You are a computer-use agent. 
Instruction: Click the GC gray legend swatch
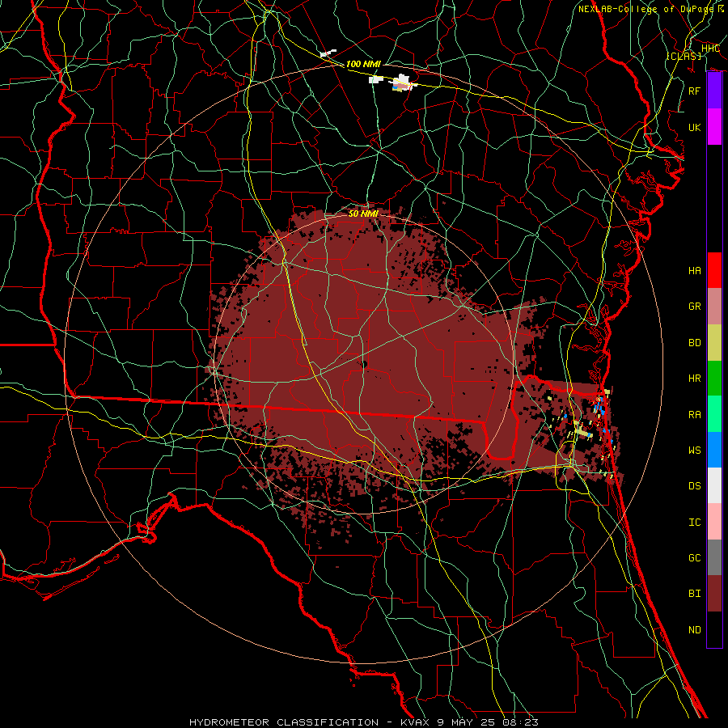[714, 557]
